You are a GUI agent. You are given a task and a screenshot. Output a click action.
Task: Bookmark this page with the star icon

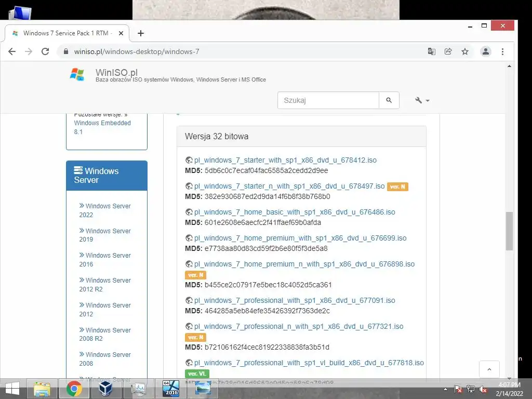(x=465, y=51)
